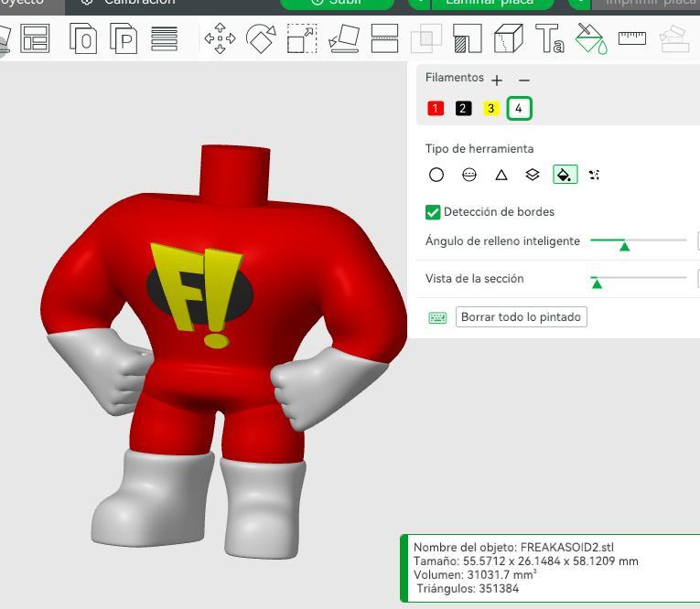700x609 pixels.
Task: Split model to parts
Action: tap(124, 38)
